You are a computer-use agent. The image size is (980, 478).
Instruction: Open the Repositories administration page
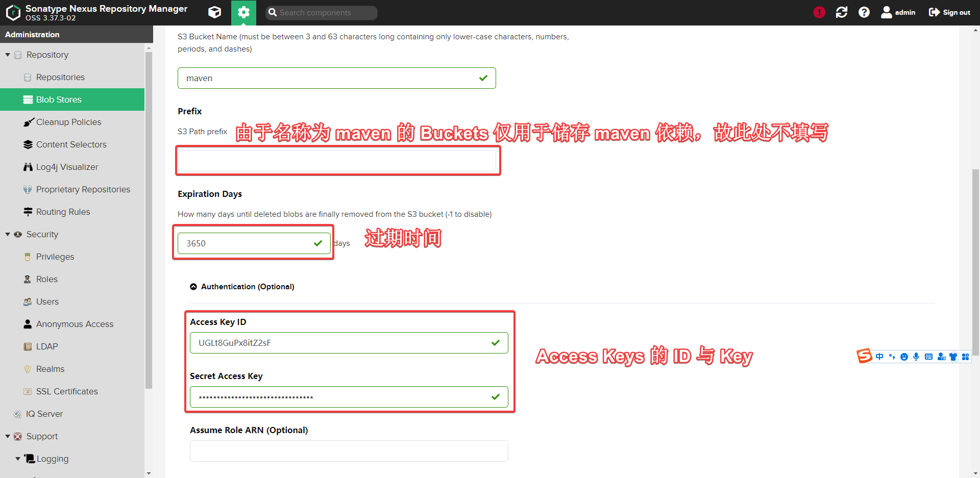(61, 77)
